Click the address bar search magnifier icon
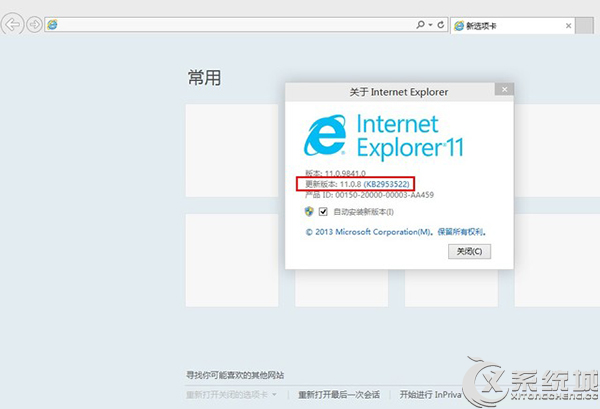This screenshot has width=600, height=409. pos(420,24)
